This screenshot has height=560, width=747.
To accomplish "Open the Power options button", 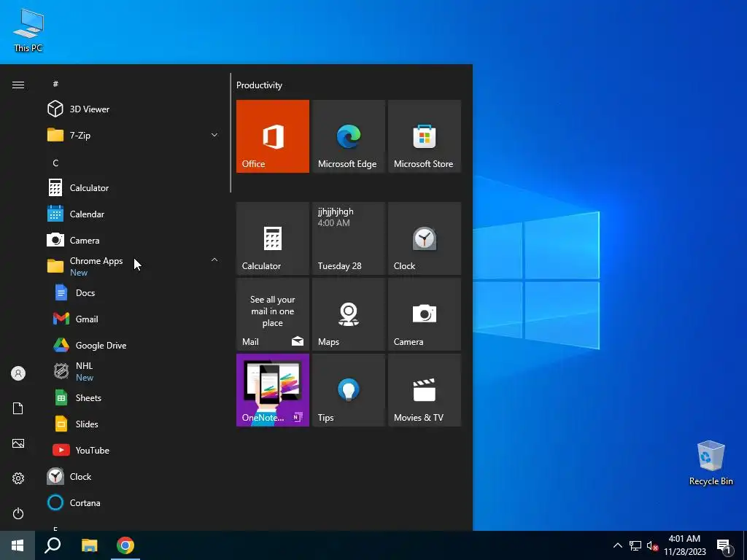I will (18, 513).
